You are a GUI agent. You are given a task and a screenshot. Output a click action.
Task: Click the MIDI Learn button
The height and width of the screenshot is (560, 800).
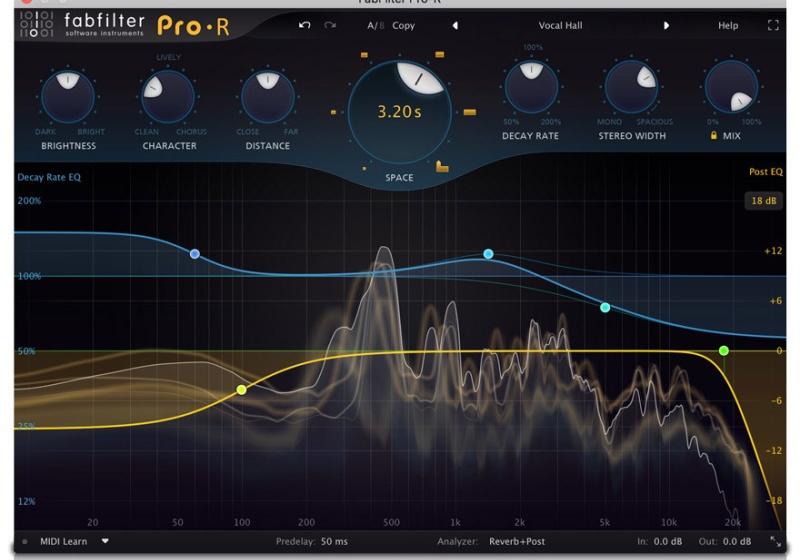pyautogui.click(x=63, y=541)
